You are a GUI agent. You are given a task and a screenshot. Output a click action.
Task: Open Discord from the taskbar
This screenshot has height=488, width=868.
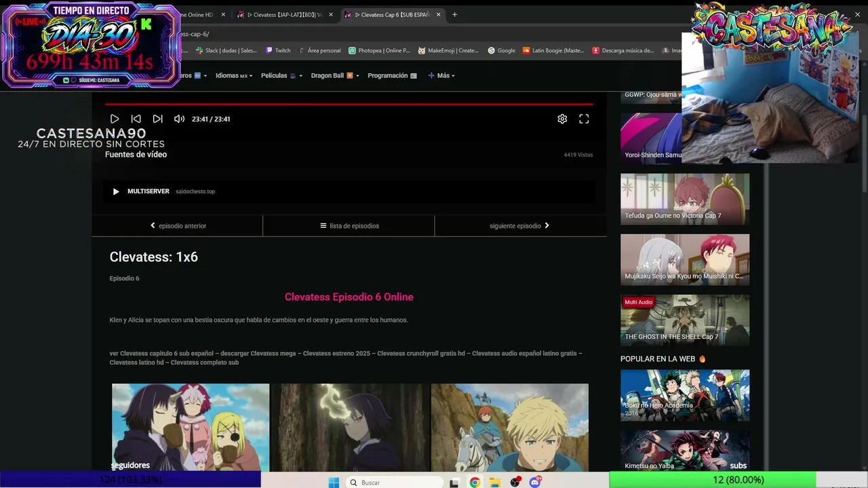tap(536, 483)
